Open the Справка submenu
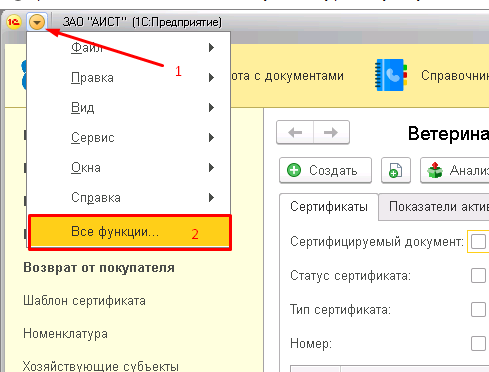Screen dimensions: 489x372 click(x=128, y=198)
